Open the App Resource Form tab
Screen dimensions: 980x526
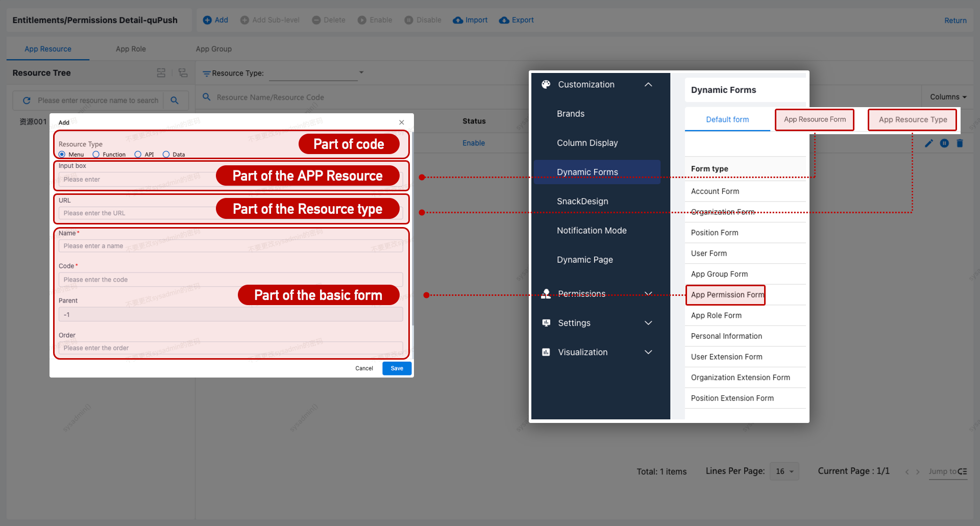[814, 119]
